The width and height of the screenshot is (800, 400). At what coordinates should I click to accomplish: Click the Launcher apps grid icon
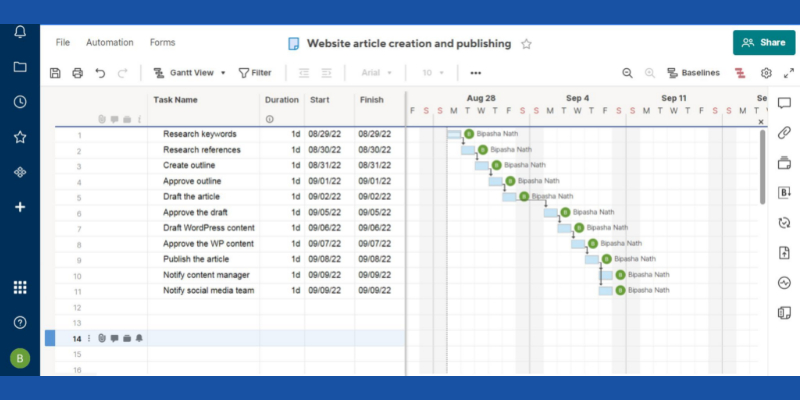[20, 288]
